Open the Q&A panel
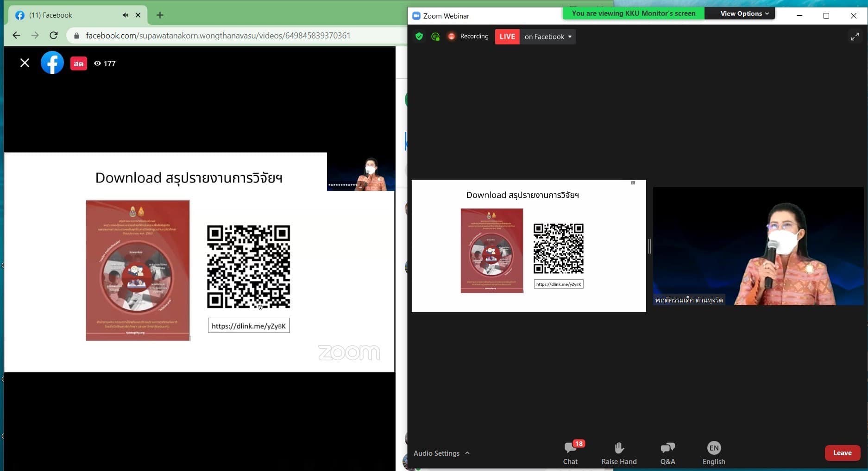The image size is (868, 471). (667, 453)
